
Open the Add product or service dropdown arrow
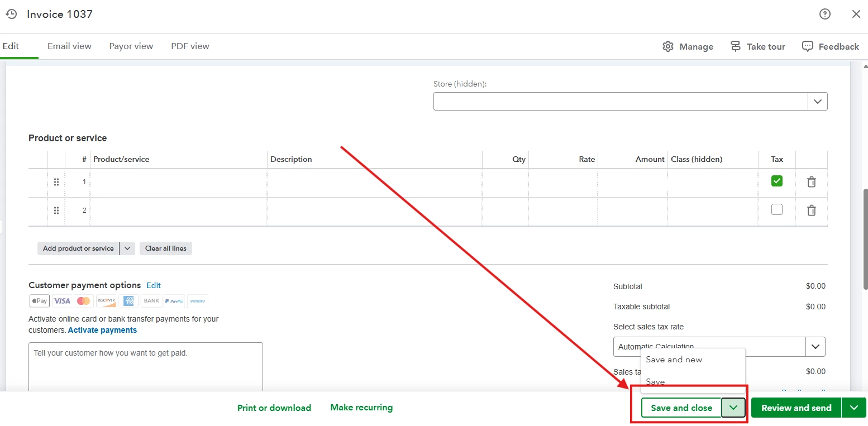point(127,248)
